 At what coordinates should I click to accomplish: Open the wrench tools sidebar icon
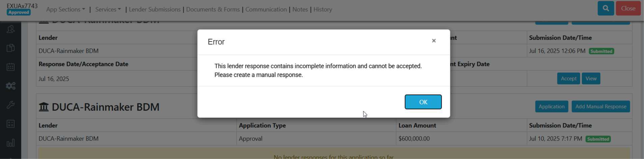point(11,105)
